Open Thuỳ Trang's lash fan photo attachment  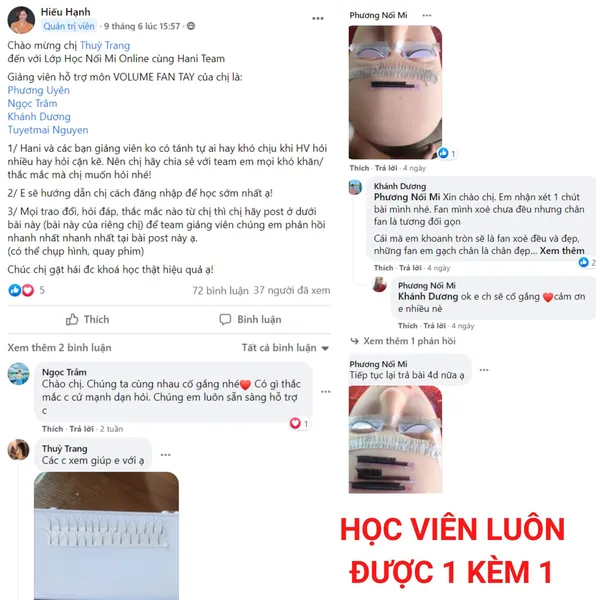106,536
